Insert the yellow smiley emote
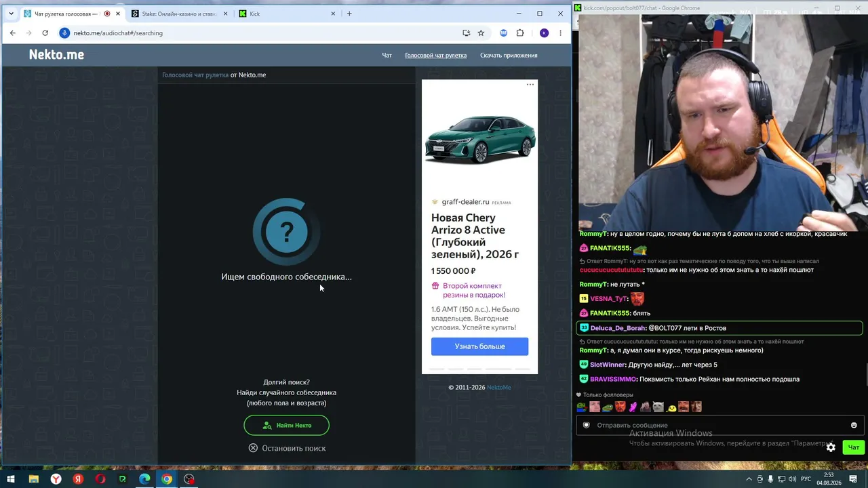 pos(671,408)
